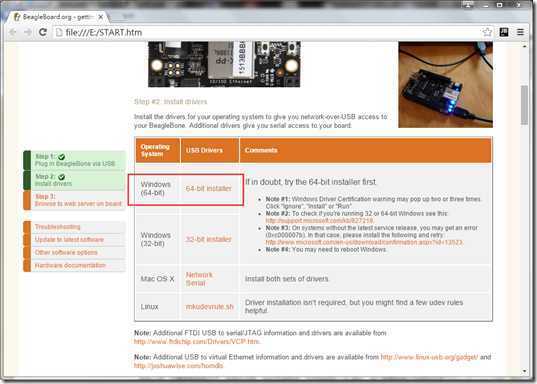Click the green checkmark next to Step 2
The width and height of the screenshot is (537, 384).
click(x=61, y=177)
